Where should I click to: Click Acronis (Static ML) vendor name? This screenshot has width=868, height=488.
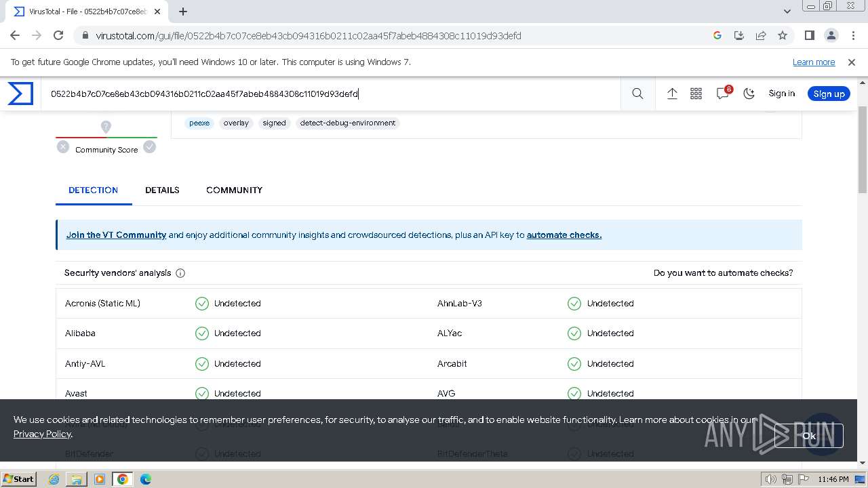point(102,303)
